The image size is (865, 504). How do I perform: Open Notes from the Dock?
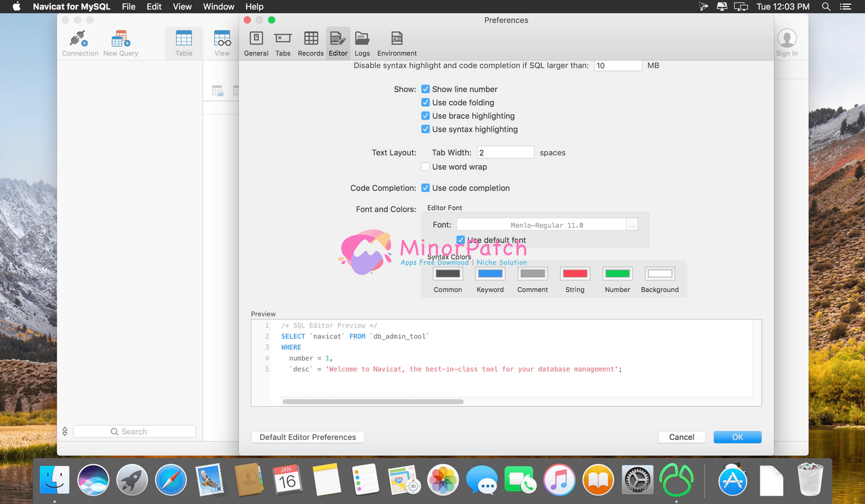326,480
